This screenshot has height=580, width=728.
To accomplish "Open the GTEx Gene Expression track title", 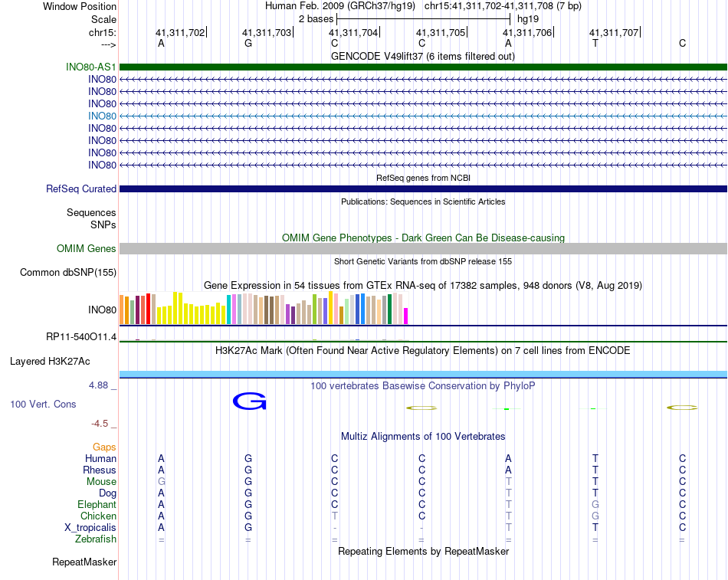I will point(423,286).
